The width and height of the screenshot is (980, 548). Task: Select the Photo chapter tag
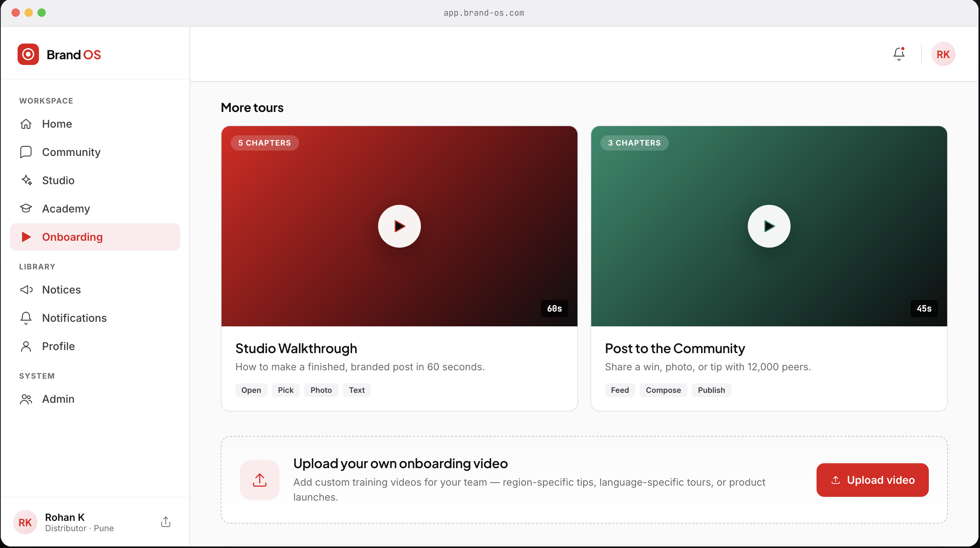[321, 390]
